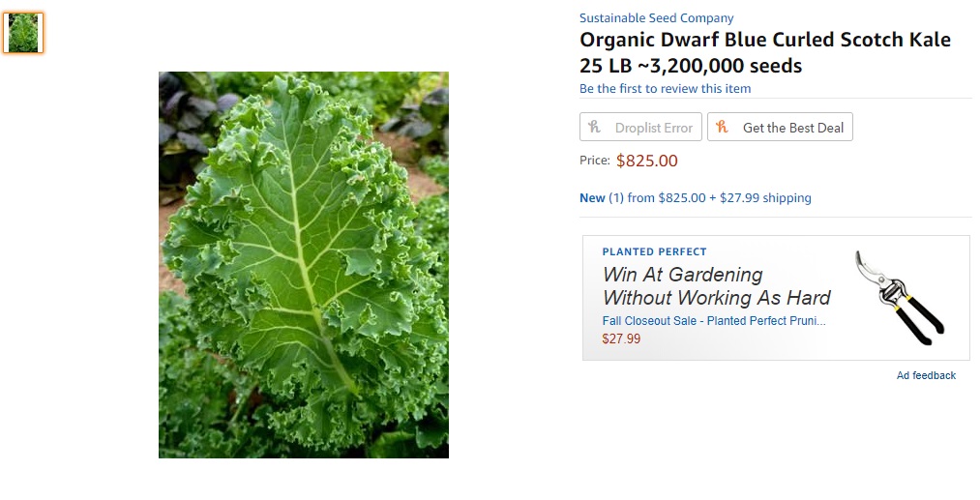The width and height of the screenshot is (980, 500).
Task: Click the $27.99 price in the ad
Action: coord(621,338)
